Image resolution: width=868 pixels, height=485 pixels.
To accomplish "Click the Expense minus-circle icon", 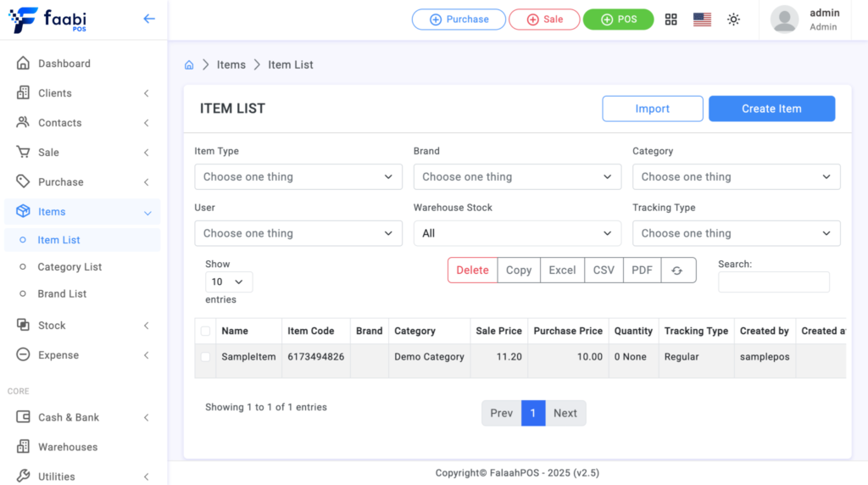I will tap(23, 354).
